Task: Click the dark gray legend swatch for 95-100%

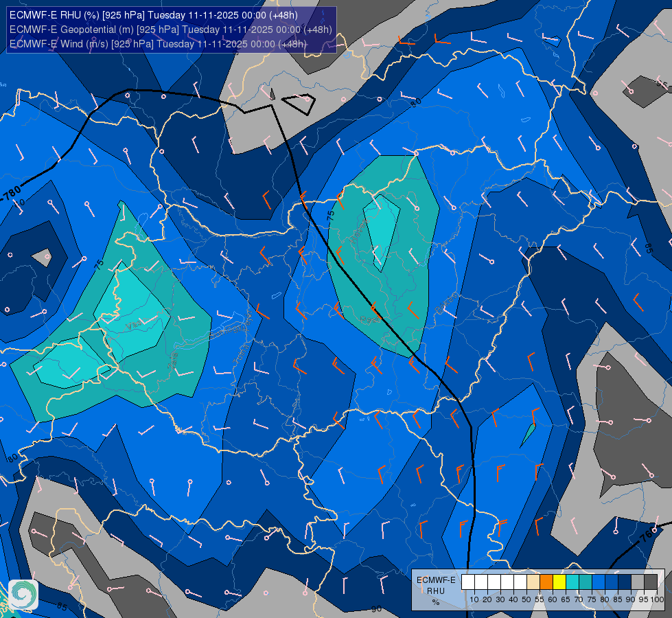Action: point(651,582)
